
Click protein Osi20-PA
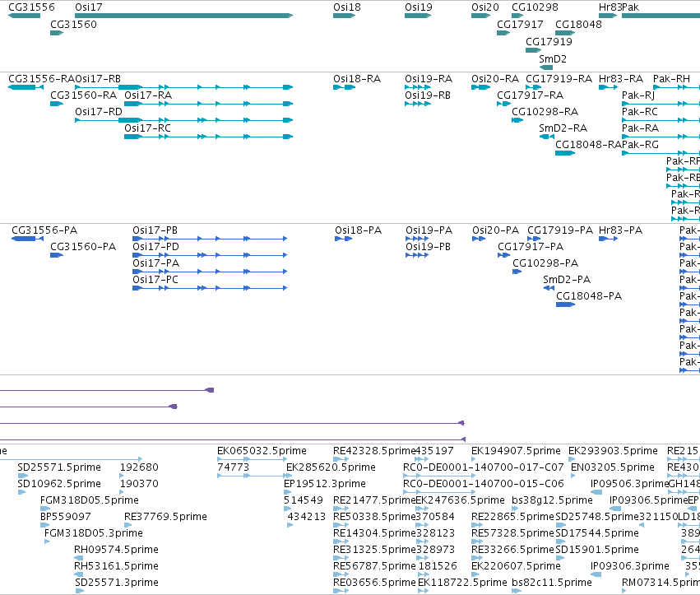(496, 230)
